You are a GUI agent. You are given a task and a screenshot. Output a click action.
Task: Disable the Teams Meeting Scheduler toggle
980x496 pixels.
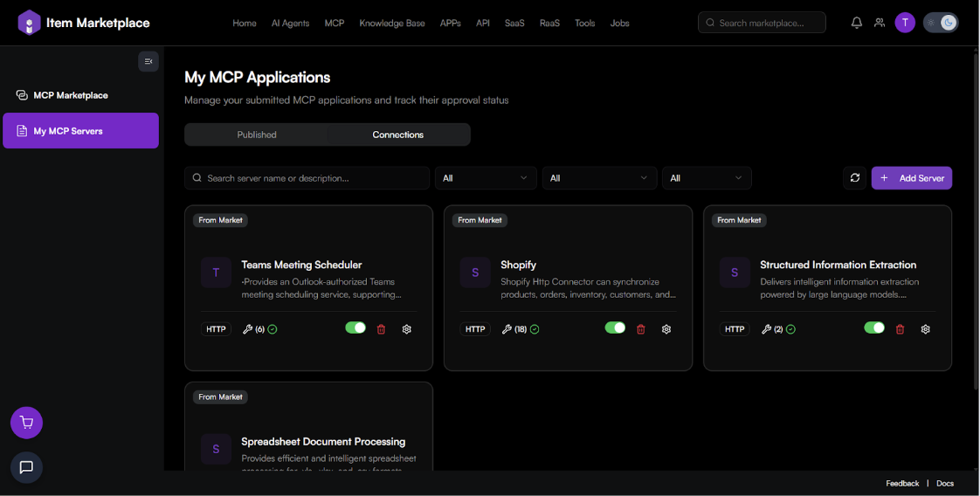coord(355,328)
